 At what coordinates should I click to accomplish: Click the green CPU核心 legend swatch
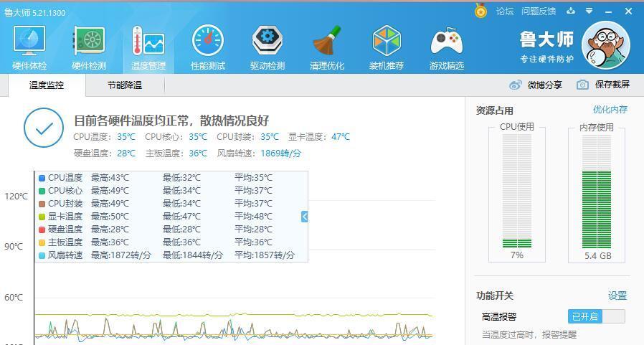[42, 191]
